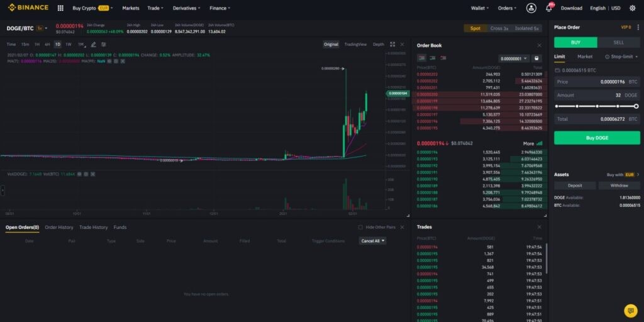Switch to Order History tab
Screen dimensions: 644x322
tap(59, 228)
